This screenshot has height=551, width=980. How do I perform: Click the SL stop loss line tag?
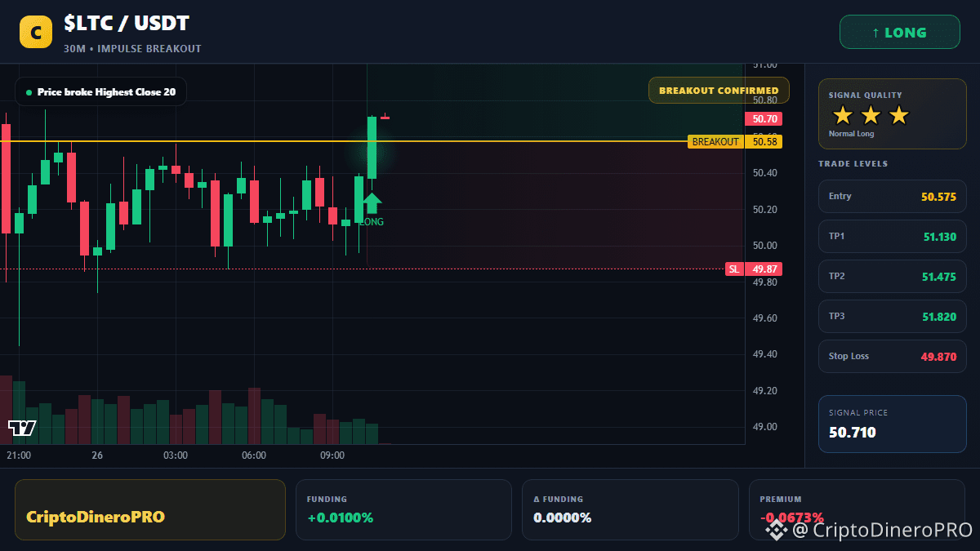734,269
